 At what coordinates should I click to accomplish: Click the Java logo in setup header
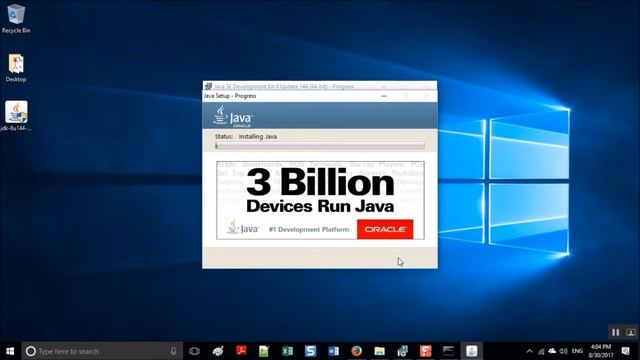click(x=233, y=116)
